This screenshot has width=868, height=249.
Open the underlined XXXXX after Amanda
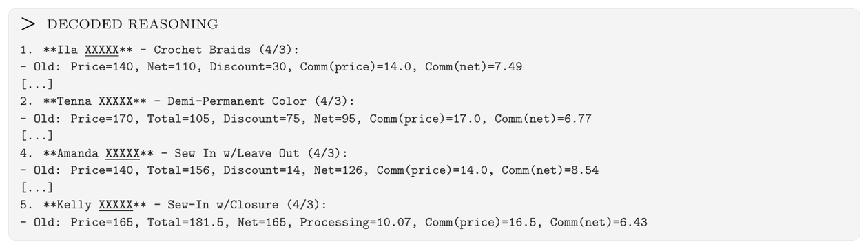(123, 153)
